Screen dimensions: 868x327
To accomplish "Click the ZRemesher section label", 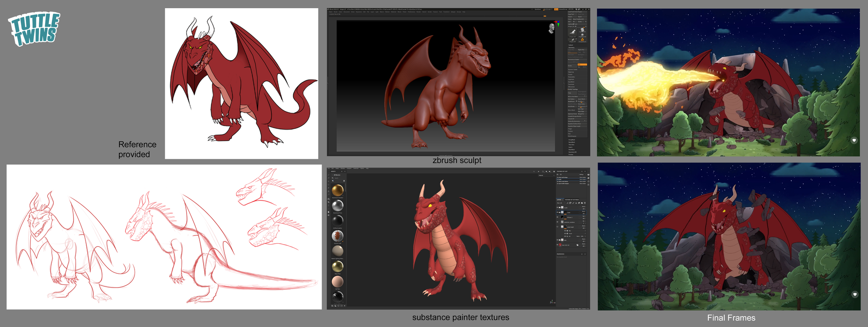I will [571, 87].
